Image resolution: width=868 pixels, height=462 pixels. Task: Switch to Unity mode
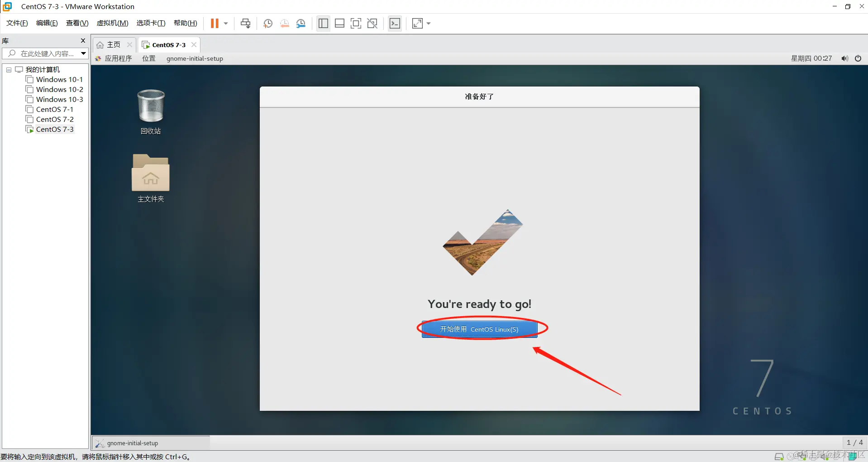coord(372,24)
